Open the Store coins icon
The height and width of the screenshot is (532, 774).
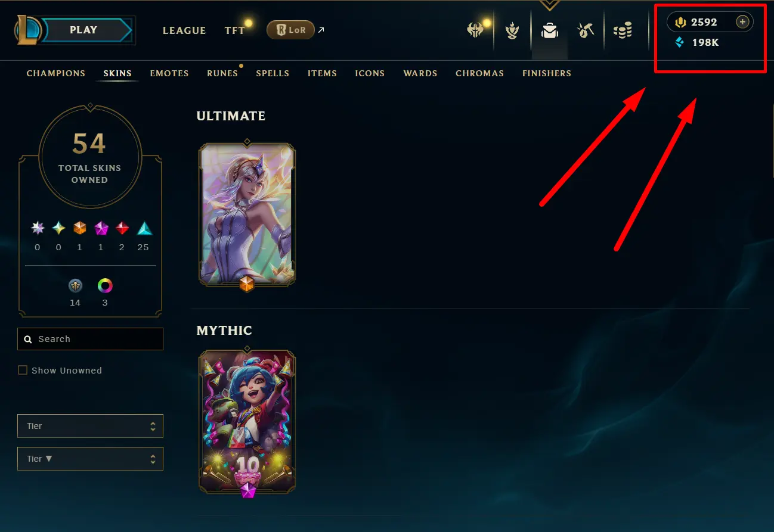pyautogui.click(x=623, y=30)
